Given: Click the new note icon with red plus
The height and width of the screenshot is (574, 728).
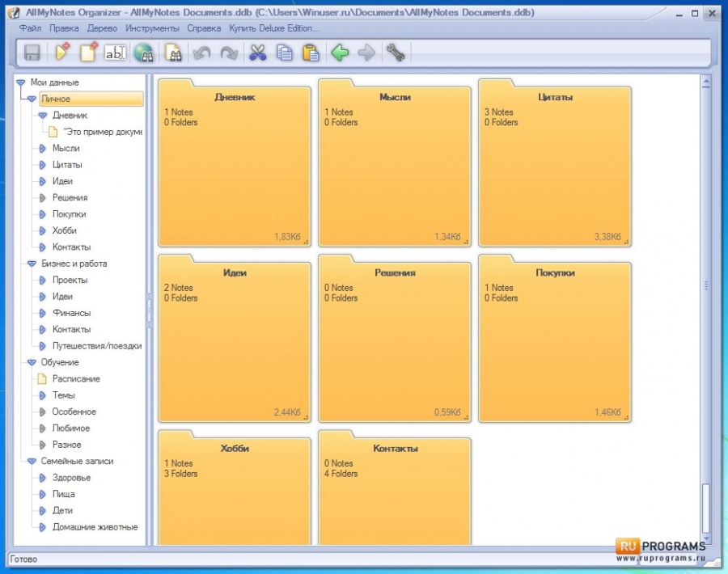Looking at the screenshot, I should 89,52.
